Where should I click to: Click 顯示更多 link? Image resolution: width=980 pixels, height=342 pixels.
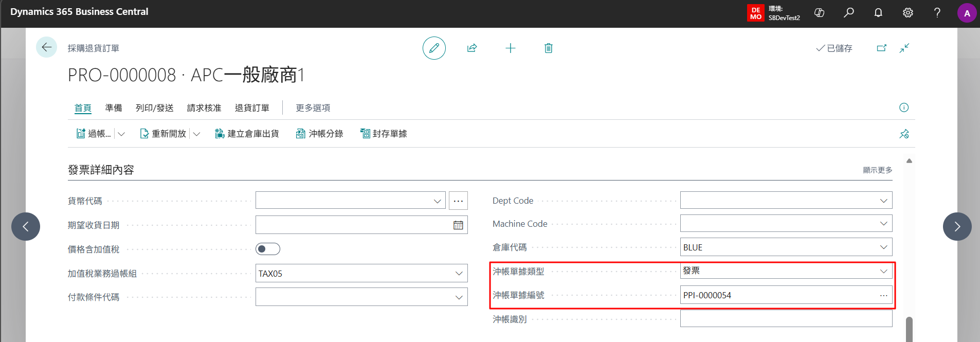(877, 170)
